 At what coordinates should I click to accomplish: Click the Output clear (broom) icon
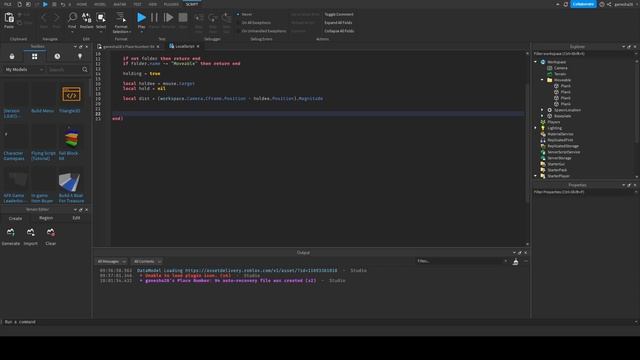pos(516,262)
